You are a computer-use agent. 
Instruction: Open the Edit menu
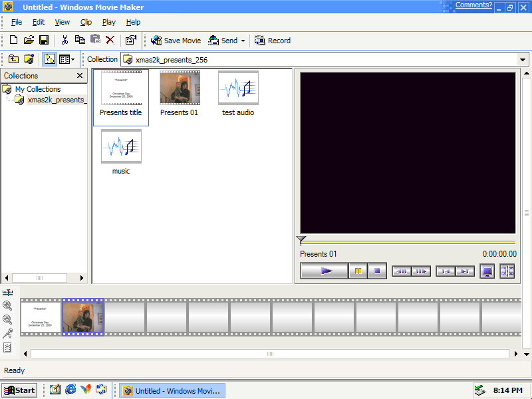click(39, 22)
